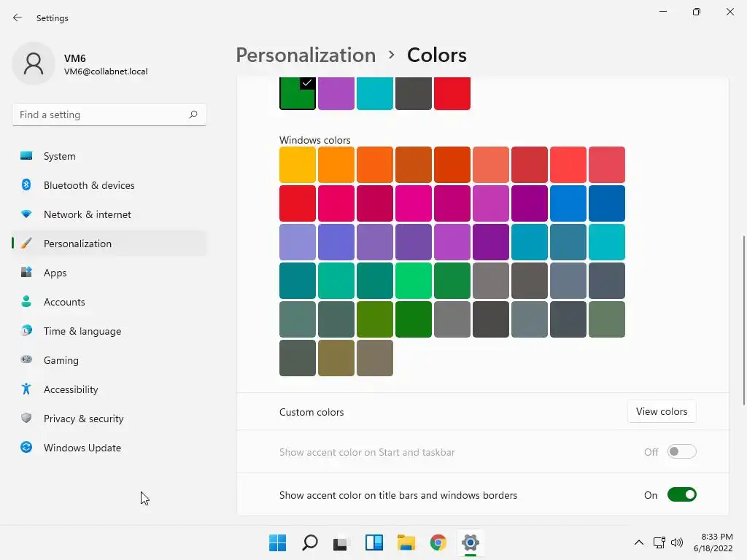Show hidden icons in system tray
This screenshot has height=560, width=747.
638,542
